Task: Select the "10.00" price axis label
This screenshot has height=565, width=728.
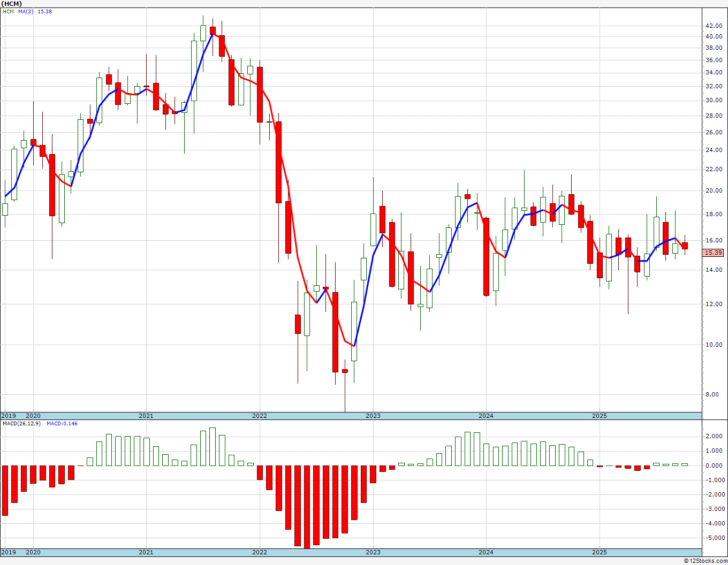Action: 714,345
